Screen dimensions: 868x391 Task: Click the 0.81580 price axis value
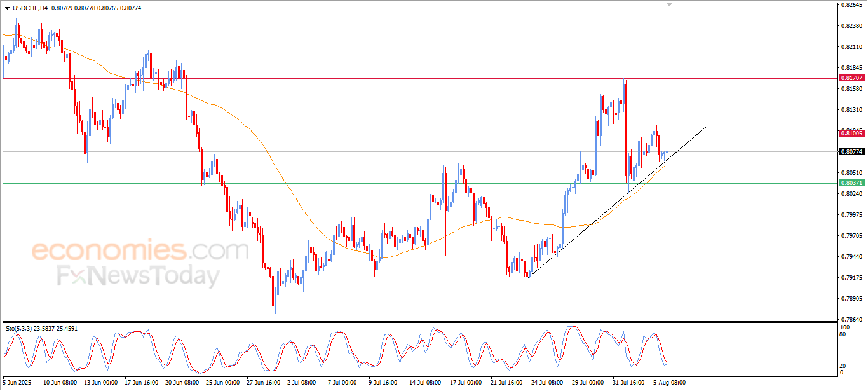coord(851,89)
